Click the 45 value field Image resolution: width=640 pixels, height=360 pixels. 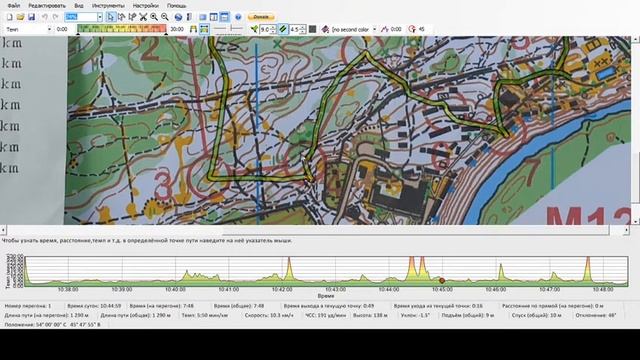coord(422,29)
